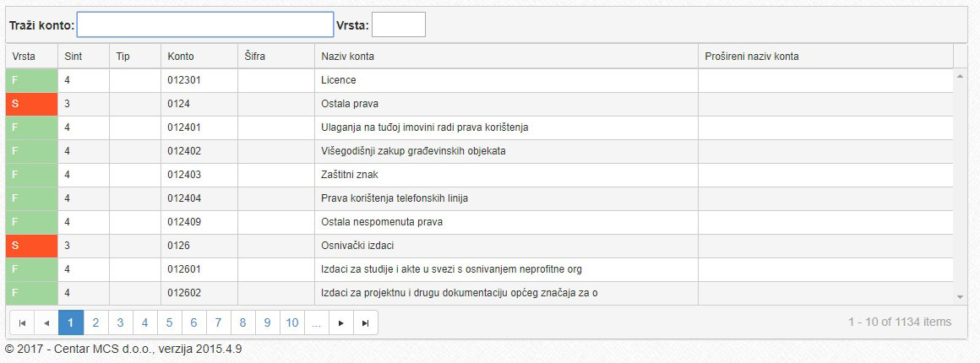The width and height of the screenshot is (980, 363).
Task: Show more pages with ellipsis button
Action: 316,323
